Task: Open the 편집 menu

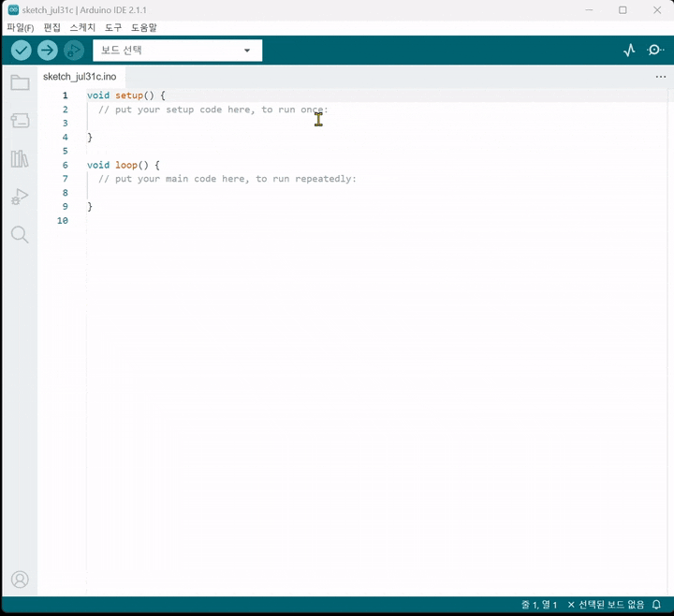Action: [x=52, y=28]
